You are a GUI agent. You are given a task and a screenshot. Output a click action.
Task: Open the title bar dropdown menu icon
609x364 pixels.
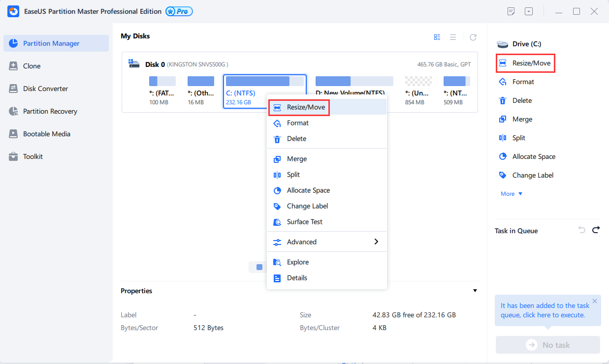coord(529,11)
